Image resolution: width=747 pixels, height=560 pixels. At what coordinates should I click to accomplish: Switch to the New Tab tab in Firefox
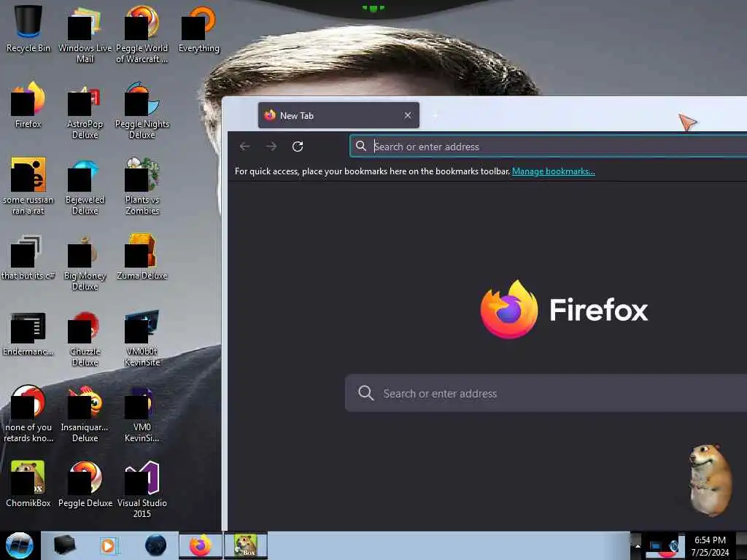pos(338,115)
